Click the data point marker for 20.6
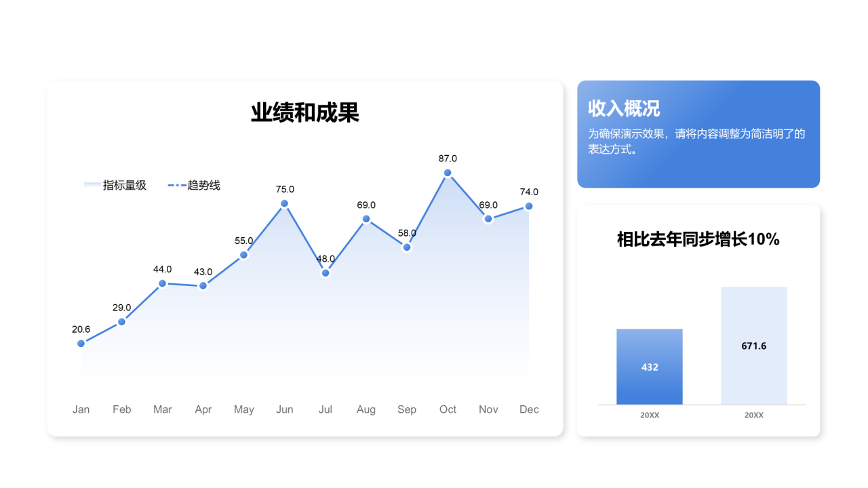 pos(81,343)
